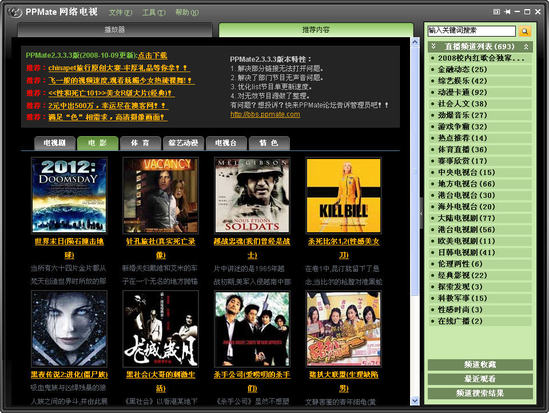The height and width of the screenshot is (413, 549).
Task: Click the Kill Bill movie poster thumbnail
Action: pos(343,195)
